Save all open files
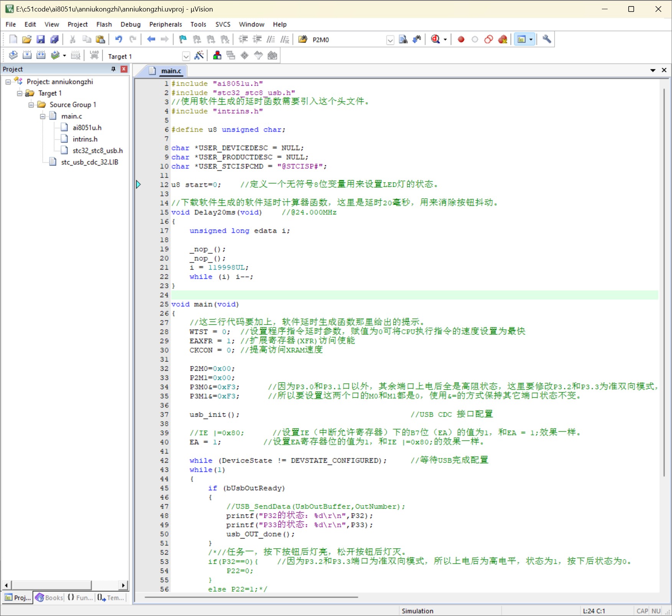 [x=54, y=39]
